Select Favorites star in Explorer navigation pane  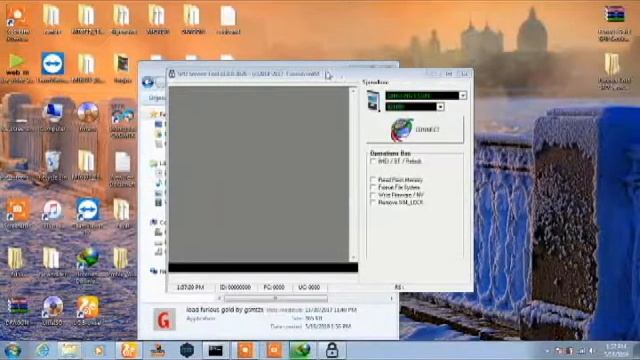[154, 114]
